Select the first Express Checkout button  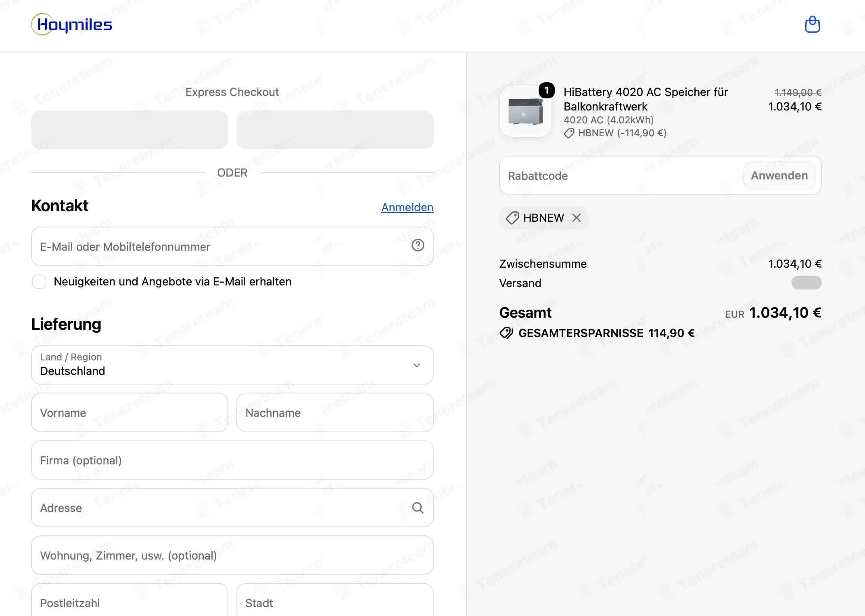(x=130, y=130)
